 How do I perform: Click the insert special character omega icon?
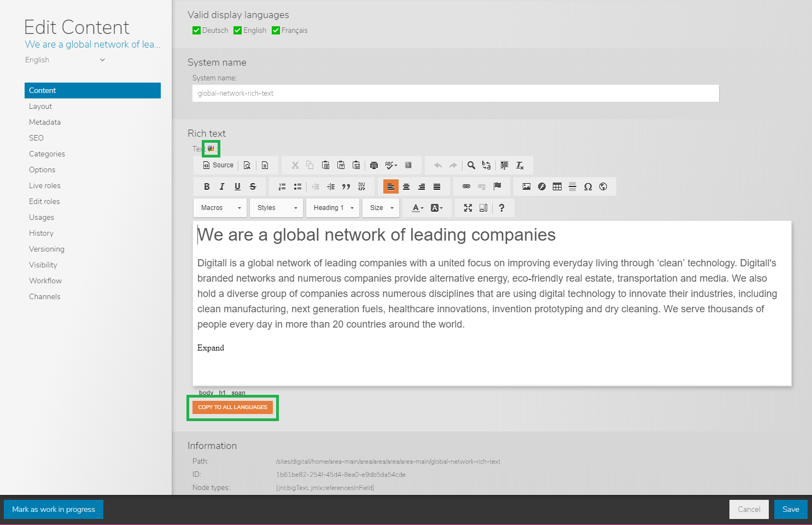coord(588,186)
